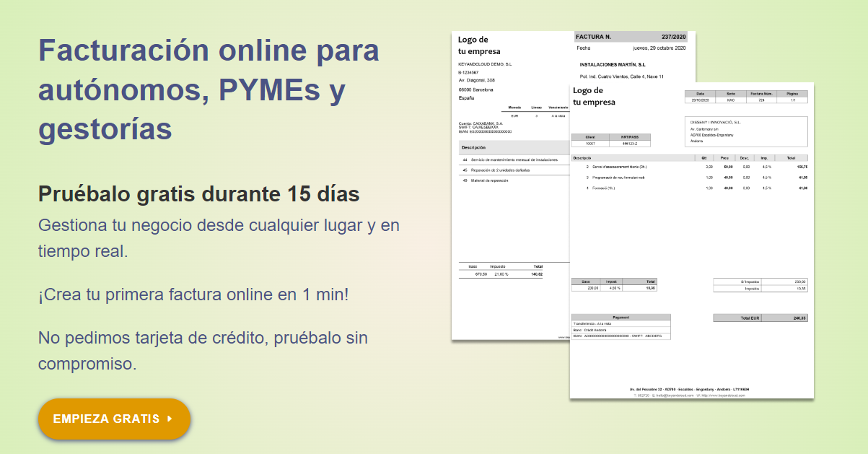Screen dimensions: 868x454
Task: Click the Pagament section of the invoice
Action: point(621,325)
